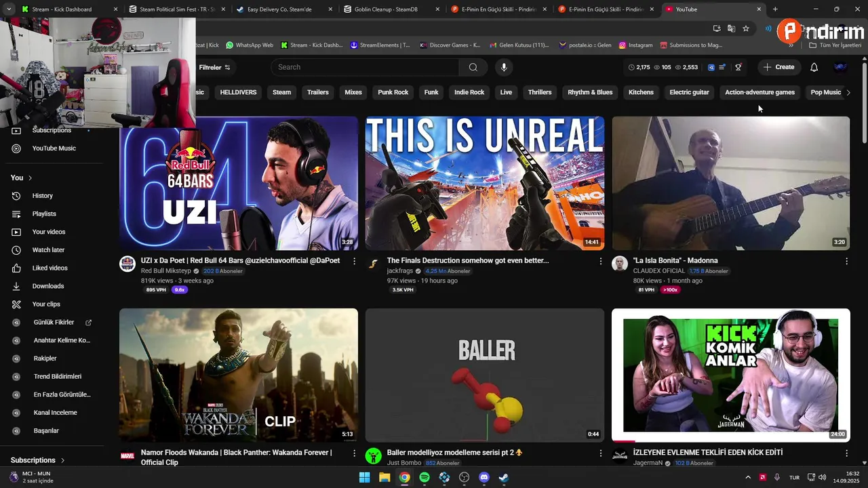Select the Steam category chip

[281, 92]
